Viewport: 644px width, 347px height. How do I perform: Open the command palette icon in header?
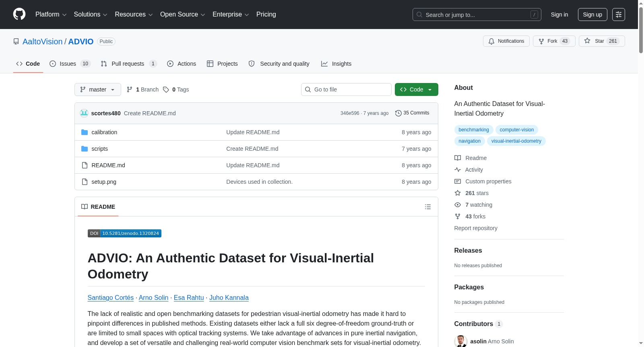pyautogui.click(x=619, y=15)
